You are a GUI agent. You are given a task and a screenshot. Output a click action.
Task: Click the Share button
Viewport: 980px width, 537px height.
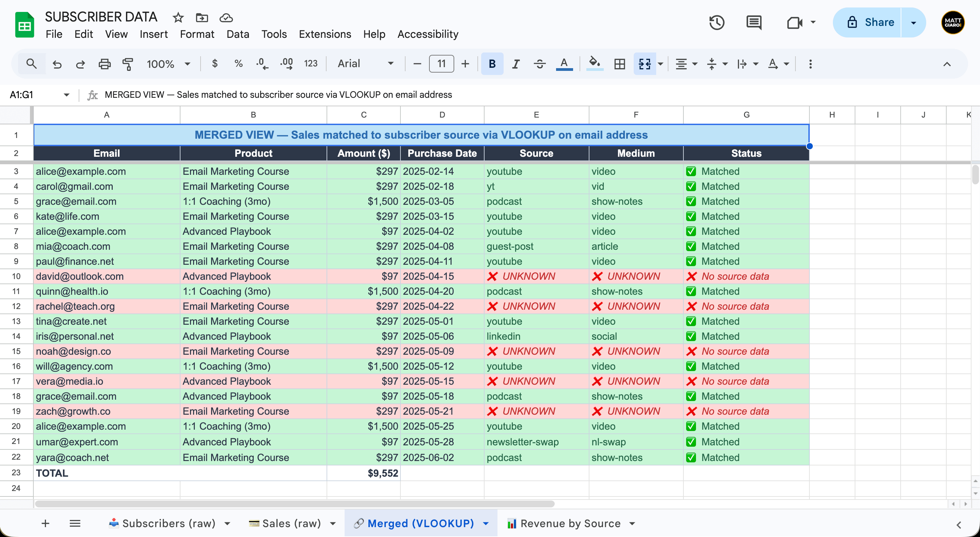coord(879,22)
